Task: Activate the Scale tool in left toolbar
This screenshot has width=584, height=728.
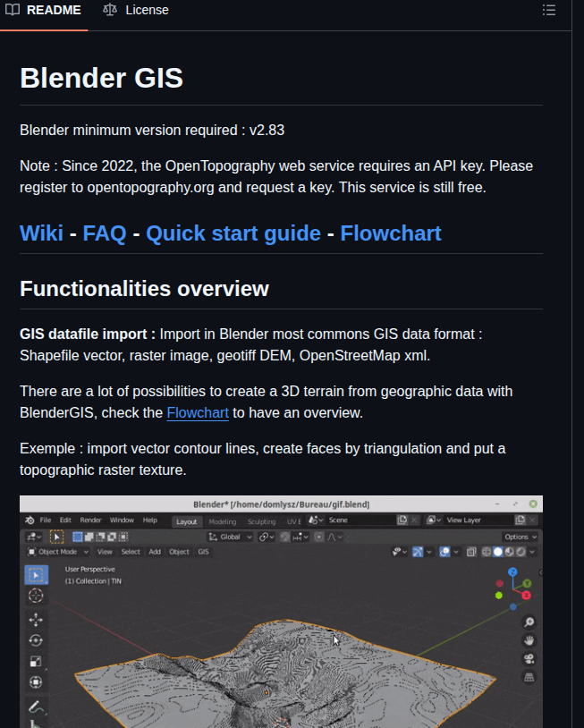Action: click(x=36, y=662)
